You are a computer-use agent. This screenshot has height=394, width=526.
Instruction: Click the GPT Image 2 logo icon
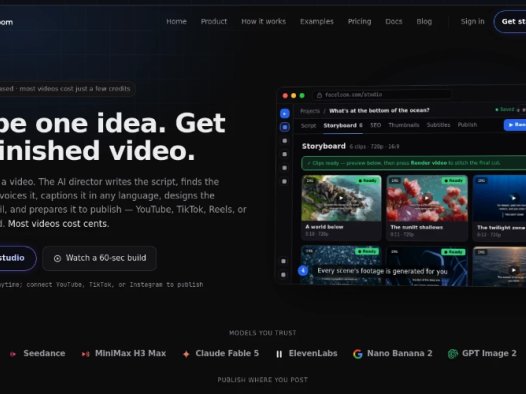[x=453, y=353]
